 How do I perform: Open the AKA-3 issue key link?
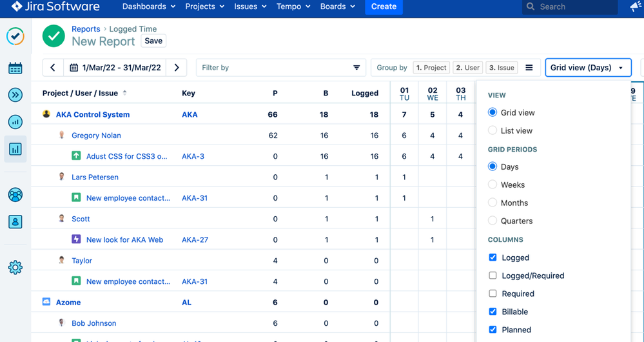point(193,156)
